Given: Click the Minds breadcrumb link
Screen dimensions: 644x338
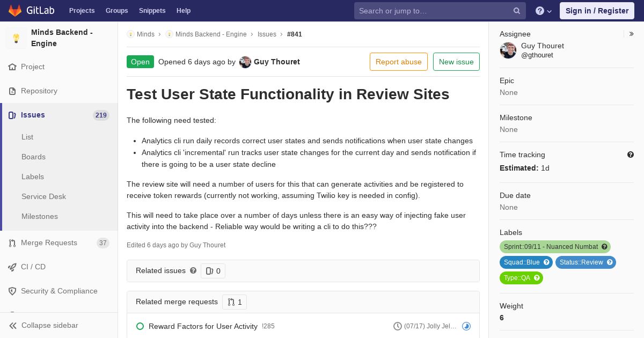Looking at the screenshot, I should click(x=145, y=34).
